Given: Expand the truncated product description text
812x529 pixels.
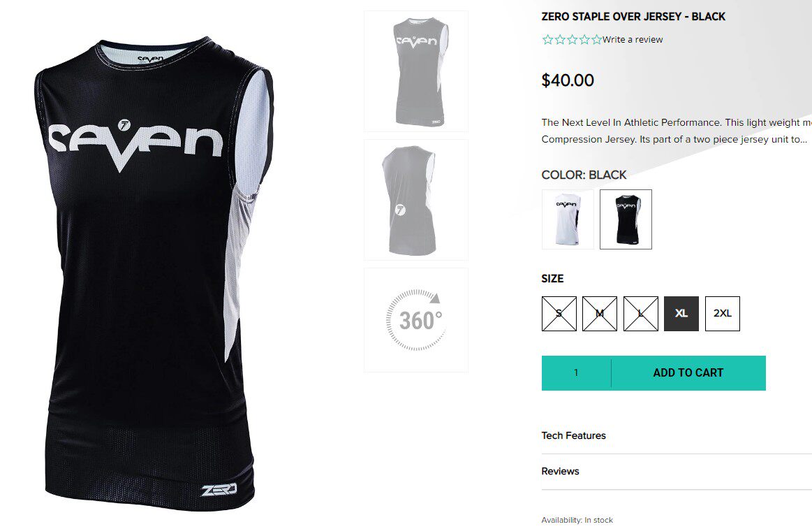Looking at the screenshot, I should [677, 131].
